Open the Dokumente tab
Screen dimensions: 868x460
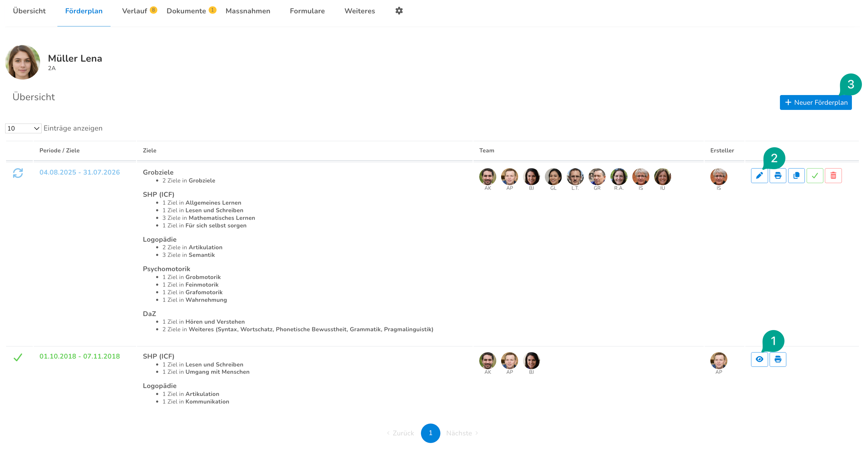click(186, 11)
